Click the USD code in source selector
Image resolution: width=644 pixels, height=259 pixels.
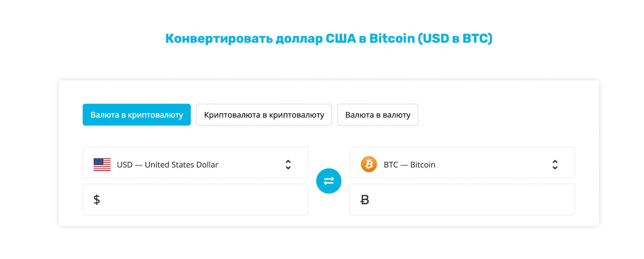tap(125, 164)
